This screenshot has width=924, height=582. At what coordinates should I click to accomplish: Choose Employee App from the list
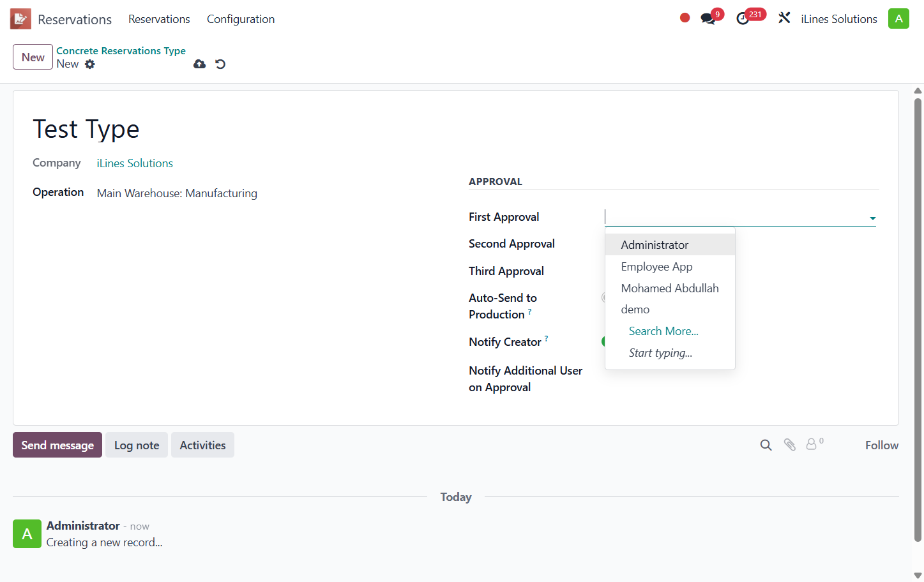(670, 266)
